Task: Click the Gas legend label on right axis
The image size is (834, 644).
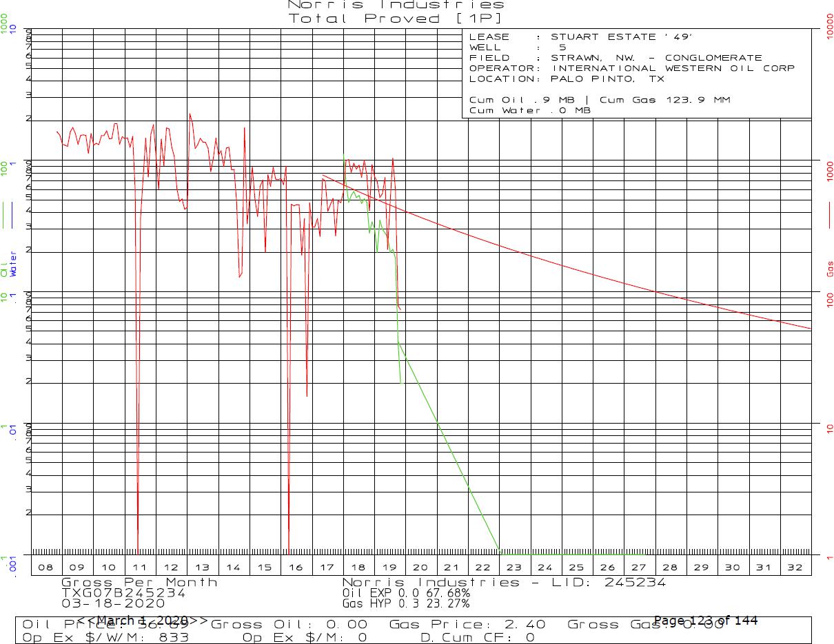Action: pos(830,269)
